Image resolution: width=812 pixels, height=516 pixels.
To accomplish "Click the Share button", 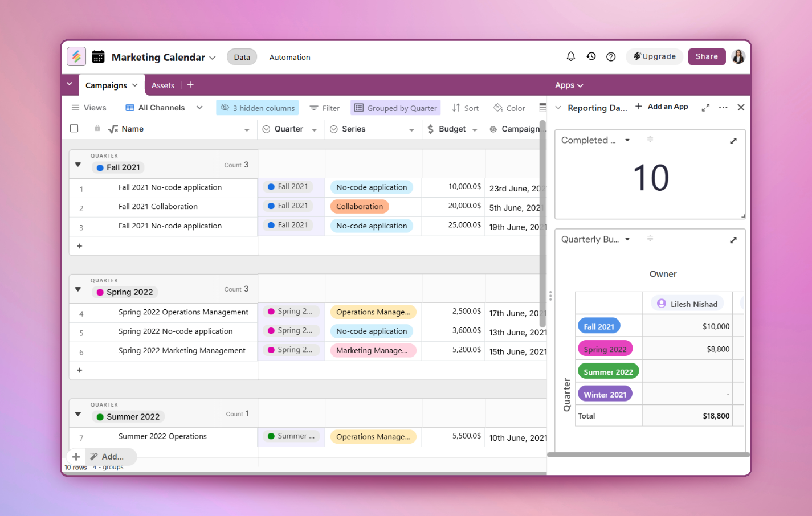I will click(x=707, y=56).
